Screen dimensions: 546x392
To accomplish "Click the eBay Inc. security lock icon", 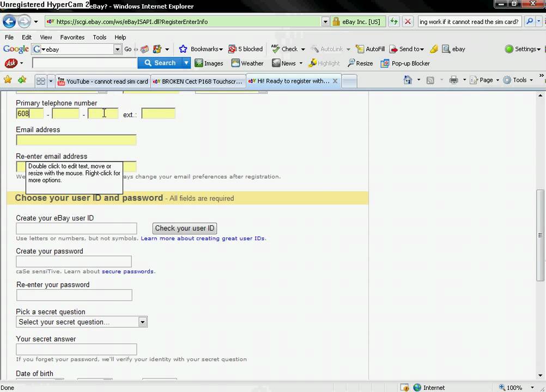I will point(336,22).
